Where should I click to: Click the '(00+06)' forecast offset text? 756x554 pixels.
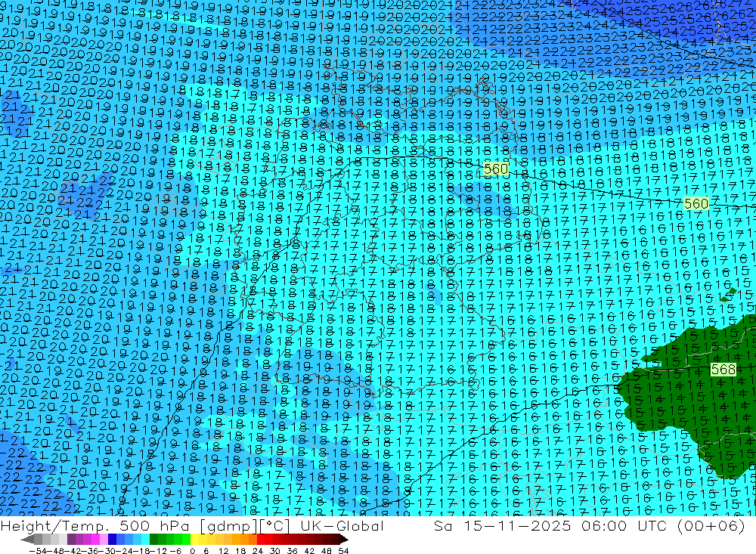click(x=711, y=525)
